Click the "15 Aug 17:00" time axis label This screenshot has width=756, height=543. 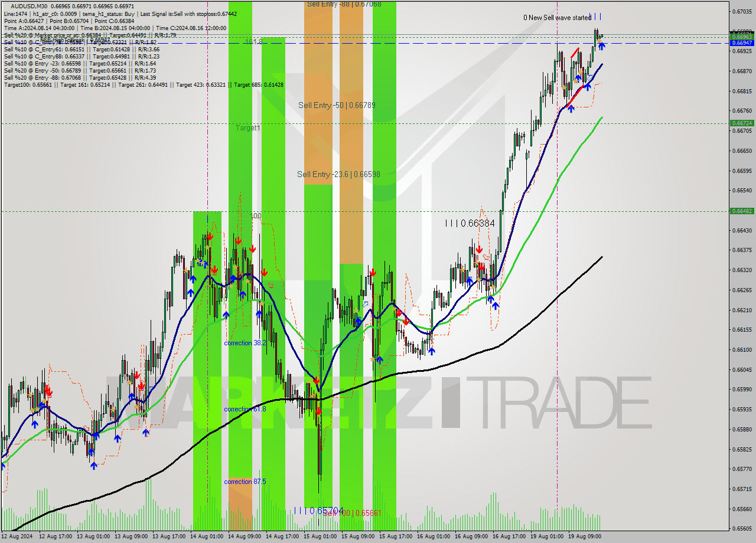tap(396, 537)
